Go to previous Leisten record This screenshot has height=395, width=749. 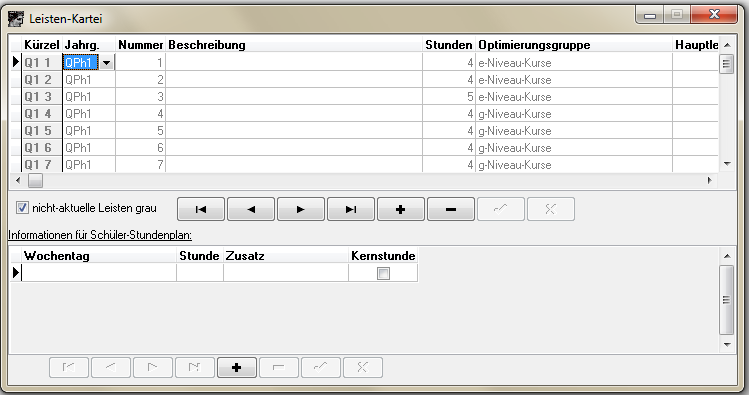click(x=251, y=209)
